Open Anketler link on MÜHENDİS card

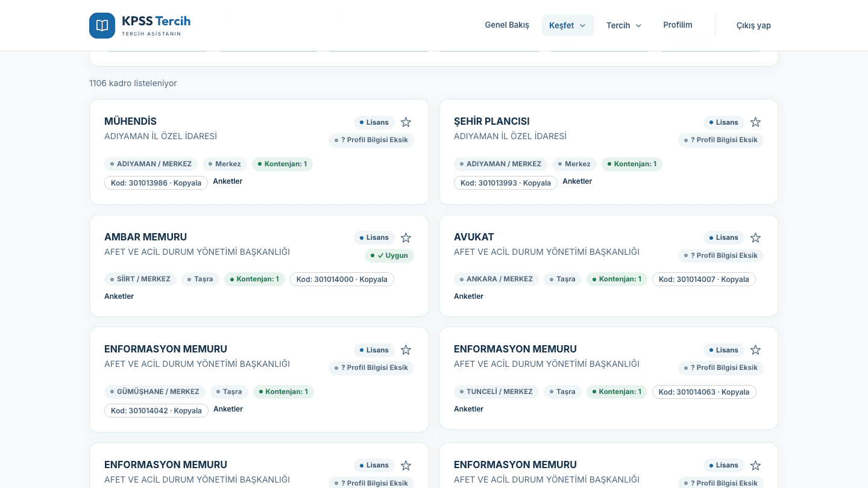click(x=228, y=181)
